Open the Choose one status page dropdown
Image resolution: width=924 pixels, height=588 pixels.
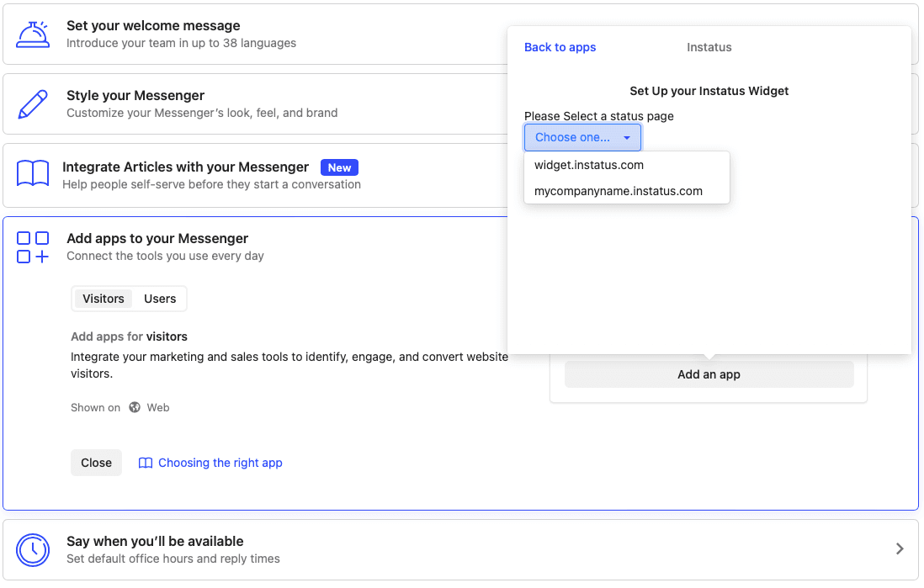[x=582, y=137]
